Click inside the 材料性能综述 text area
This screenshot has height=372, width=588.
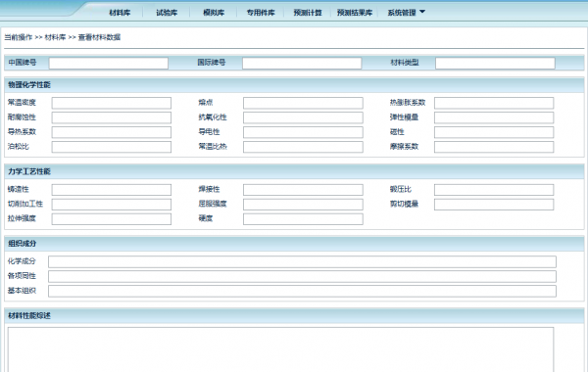(280, 349)
